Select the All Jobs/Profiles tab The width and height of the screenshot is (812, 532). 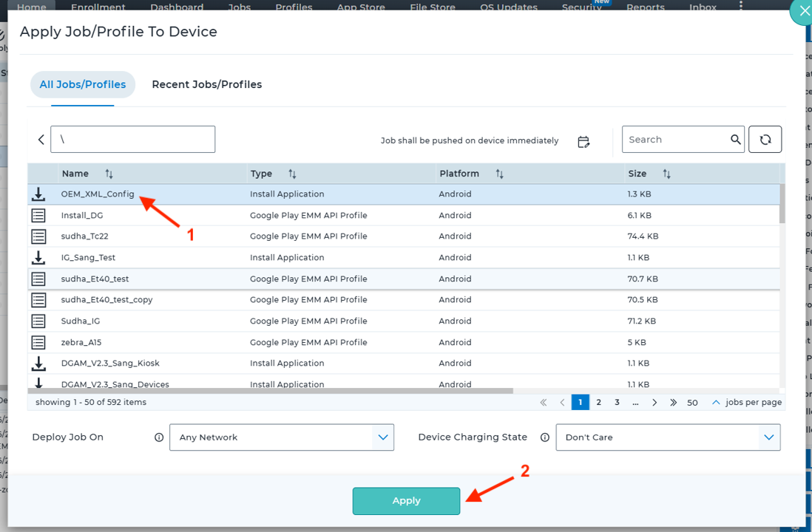(82, 84)
